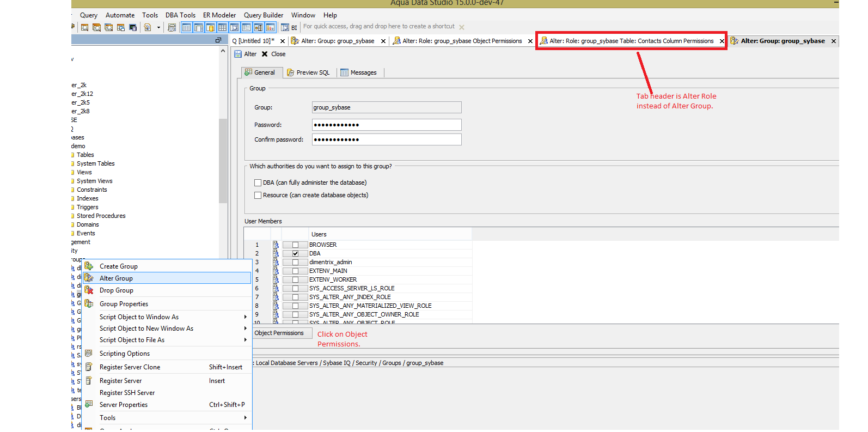
Task: Click the Alter Group pencil icon
Action: [89, 278]
